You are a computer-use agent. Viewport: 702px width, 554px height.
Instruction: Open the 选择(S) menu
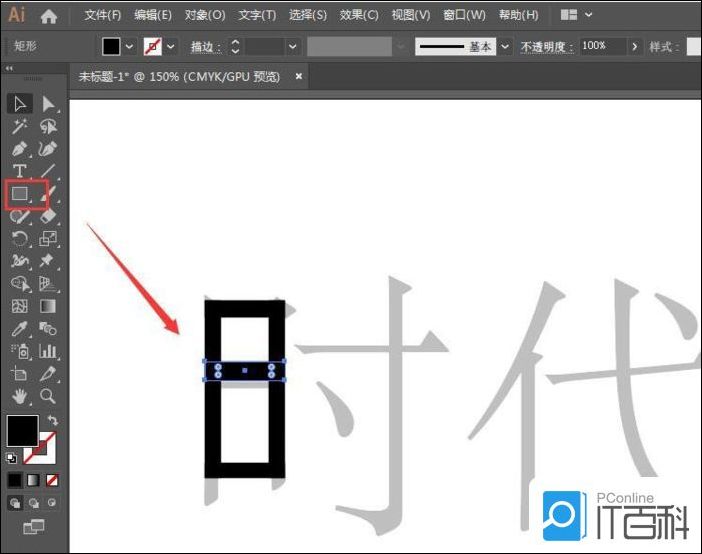point(308,15)
